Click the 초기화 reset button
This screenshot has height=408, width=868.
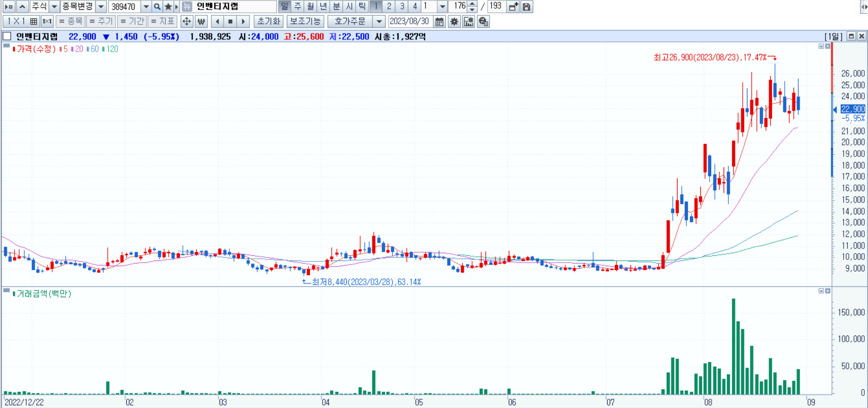pyautogui.click(x=269, y=21)
